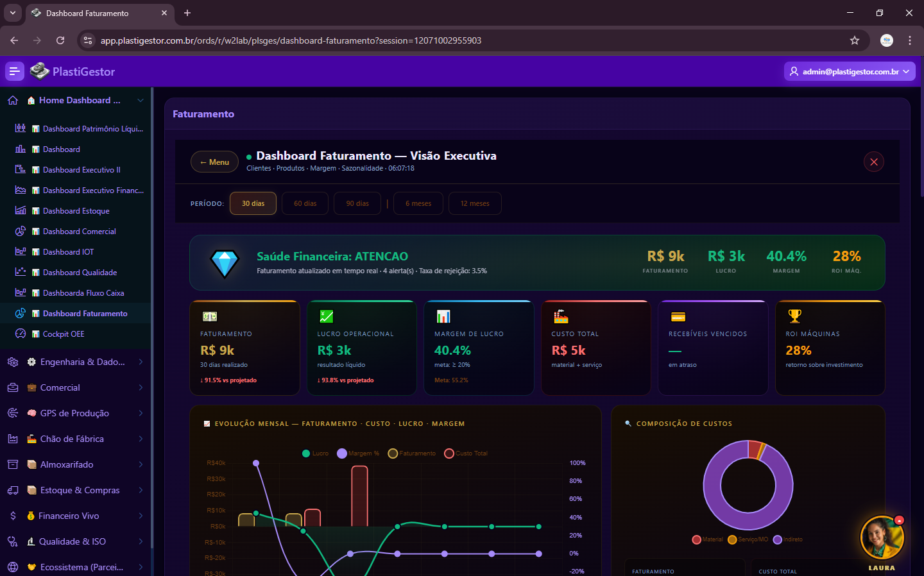Toggle Faturamento series in chart legend
Image resolution: width=924 pixels, height=576 pixels.
[x=412, y=453]
